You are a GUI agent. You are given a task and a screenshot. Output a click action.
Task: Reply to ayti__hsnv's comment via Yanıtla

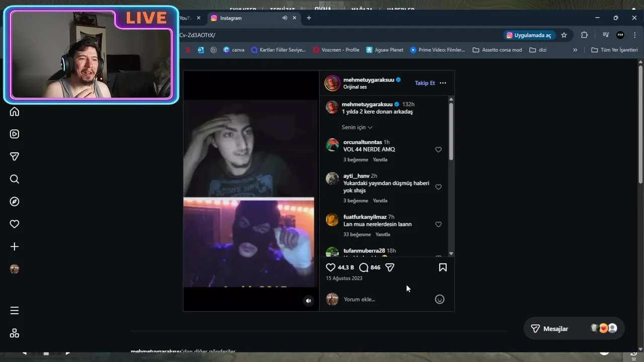click(x=380, y=201)
